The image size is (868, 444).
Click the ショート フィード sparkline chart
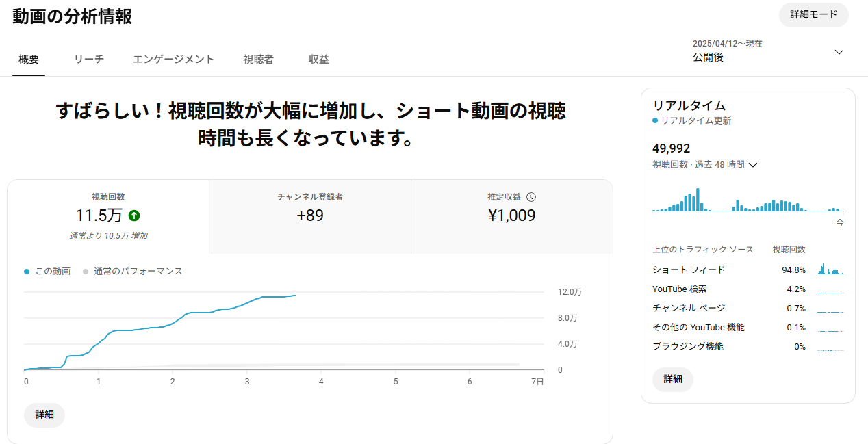[830, 270]
